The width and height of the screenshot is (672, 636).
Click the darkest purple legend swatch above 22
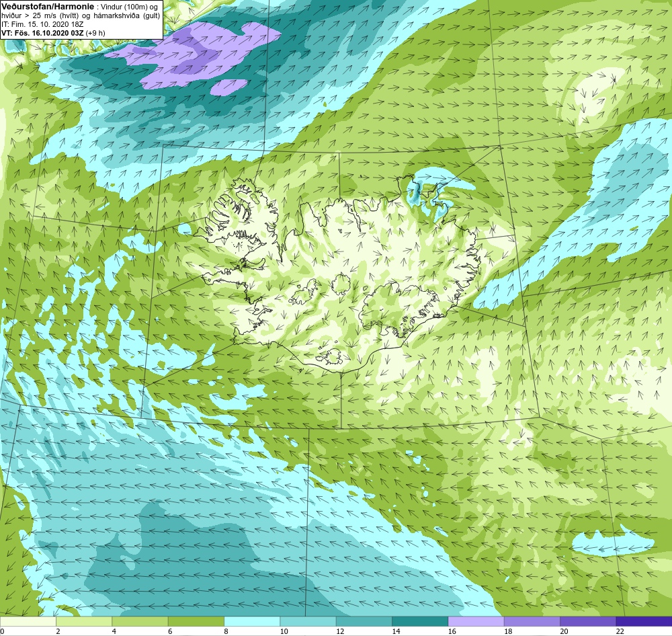tap(644, 621)
